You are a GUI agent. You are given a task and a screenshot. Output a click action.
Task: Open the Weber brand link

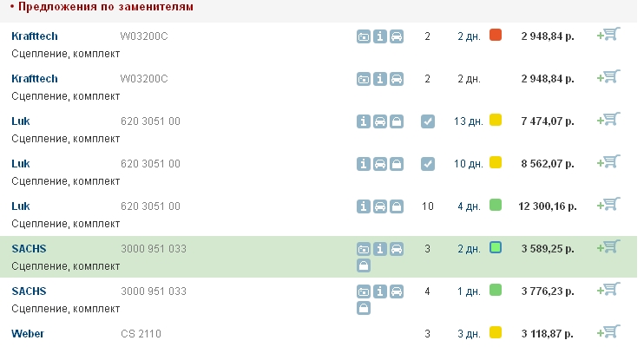[28, 333]
